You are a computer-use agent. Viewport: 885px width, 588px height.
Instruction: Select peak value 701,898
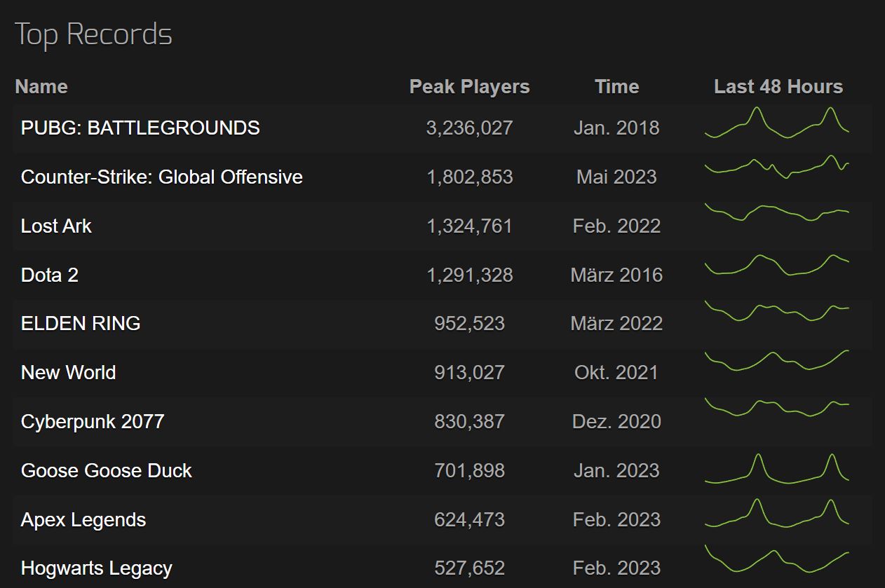coord(470,470)
